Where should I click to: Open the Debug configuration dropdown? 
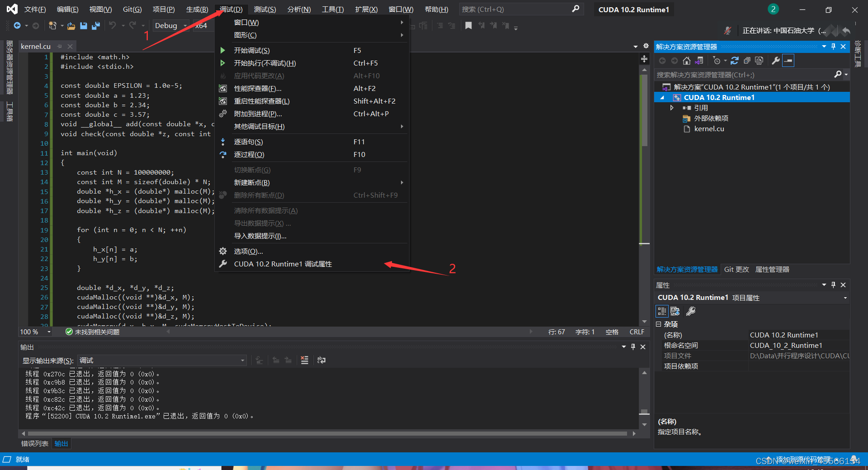click(x=171, y=26)
